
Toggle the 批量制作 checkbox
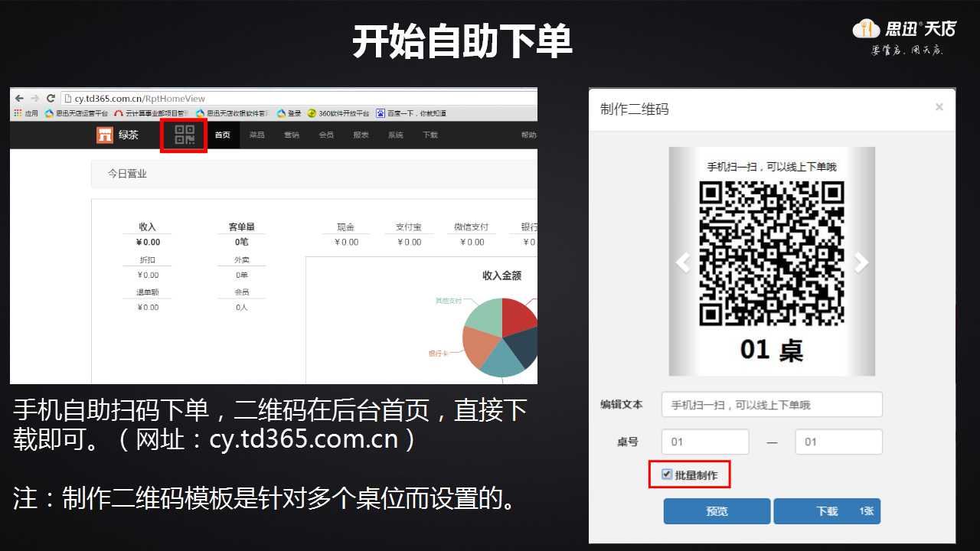(x=667, y=474)
